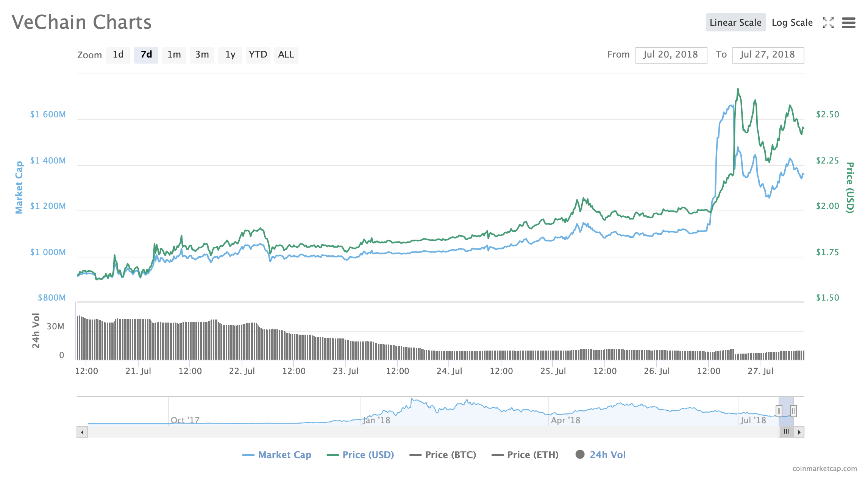Toggle Price (ETH) series in legend
Image resolution: width=868 pixels, height=477 pixels.
pos(525,455)
